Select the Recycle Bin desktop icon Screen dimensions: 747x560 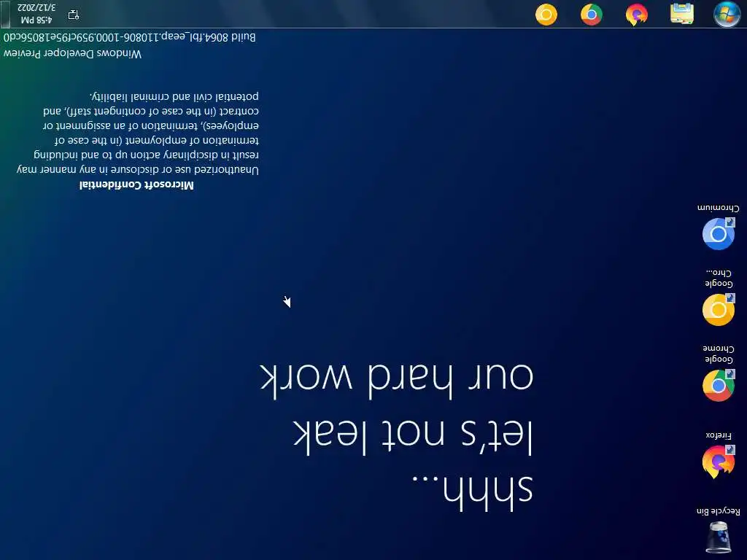[x=719, y=531]
